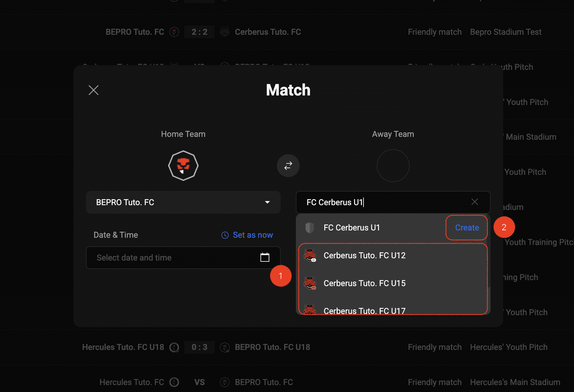This screenshot has width=574, height=392.
Task: Open Hercules Tuto. FC VS match row
Action: click(287, 382)
